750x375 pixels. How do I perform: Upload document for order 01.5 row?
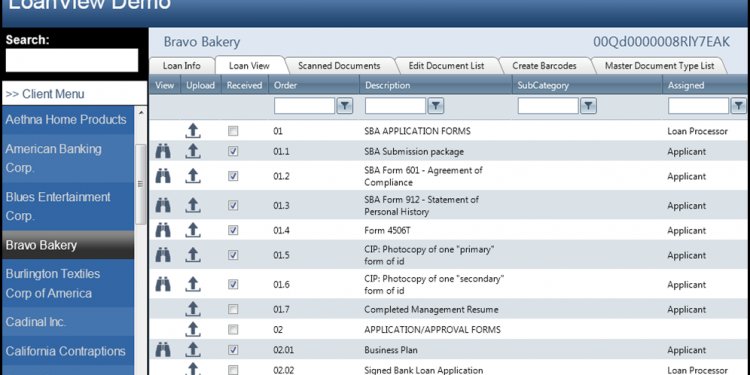point(193,255)
